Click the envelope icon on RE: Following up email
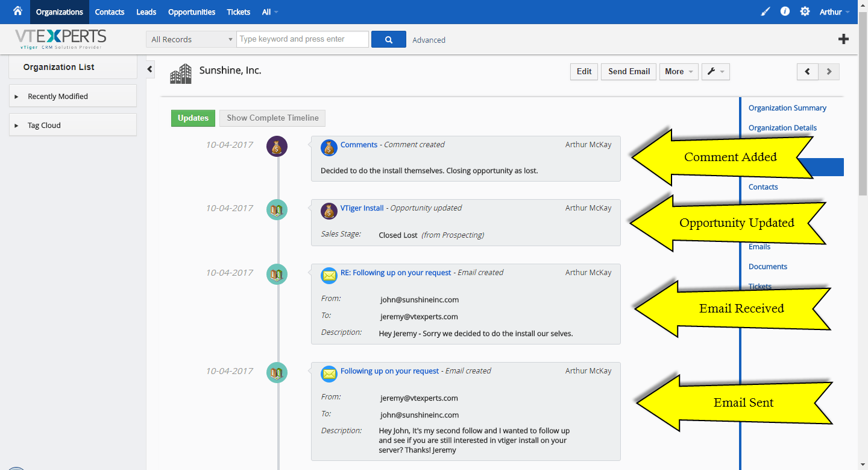Viewport: 868px width, 470px height. point(329,275)
